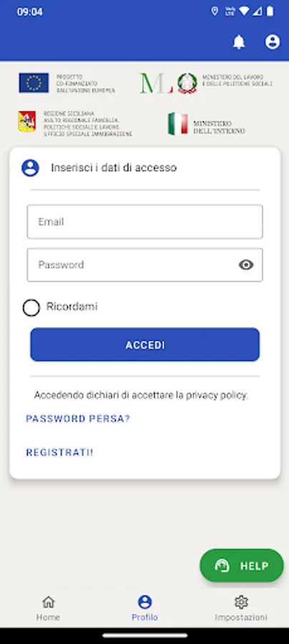Tap the headset icon on Help button
The height and width of the screenshot is (644, 289).
pos(222,566)
